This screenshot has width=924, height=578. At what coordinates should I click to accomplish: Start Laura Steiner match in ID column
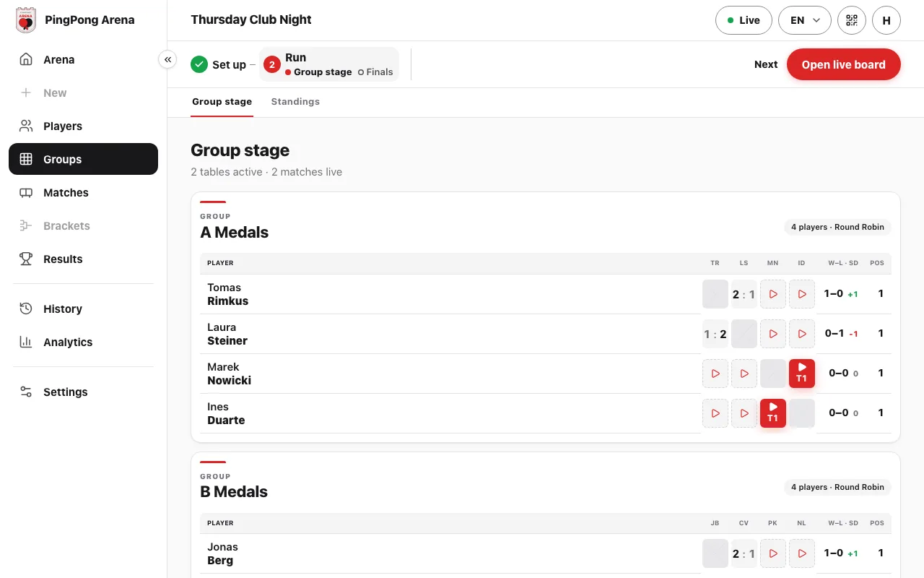tap(802, 334)
